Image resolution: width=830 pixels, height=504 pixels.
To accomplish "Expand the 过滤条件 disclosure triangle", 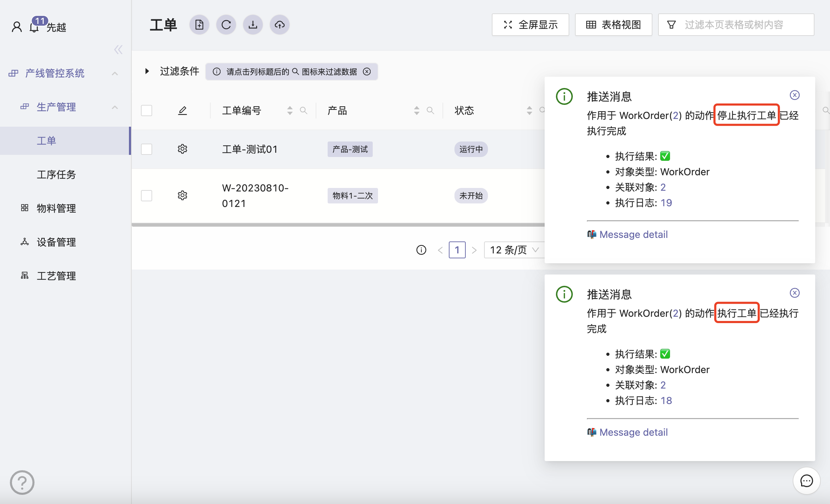I will 147,71.
